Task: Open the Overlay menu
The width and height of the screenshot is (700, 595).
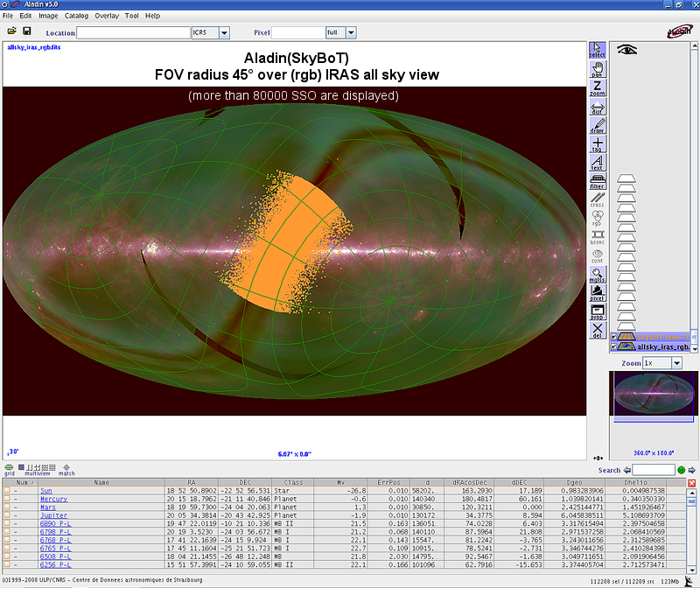Action: click(107, 16)
